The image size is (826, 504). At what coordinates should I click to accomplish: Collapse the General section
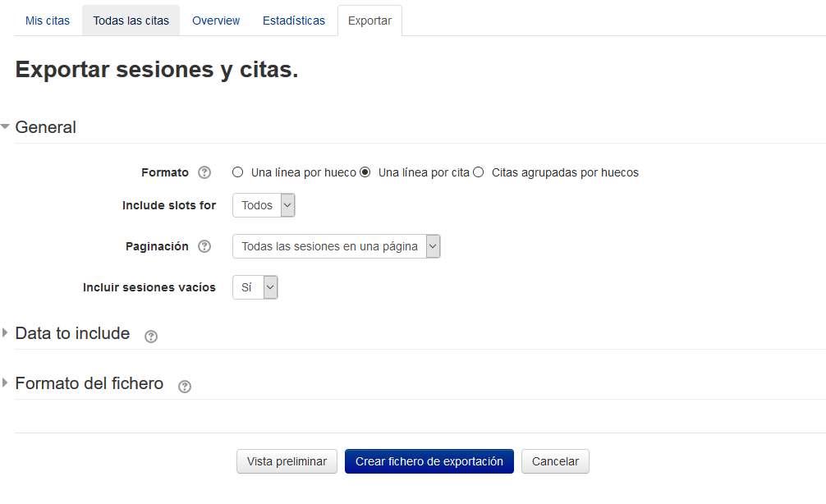pyautogui.click(x=45, y=127)
